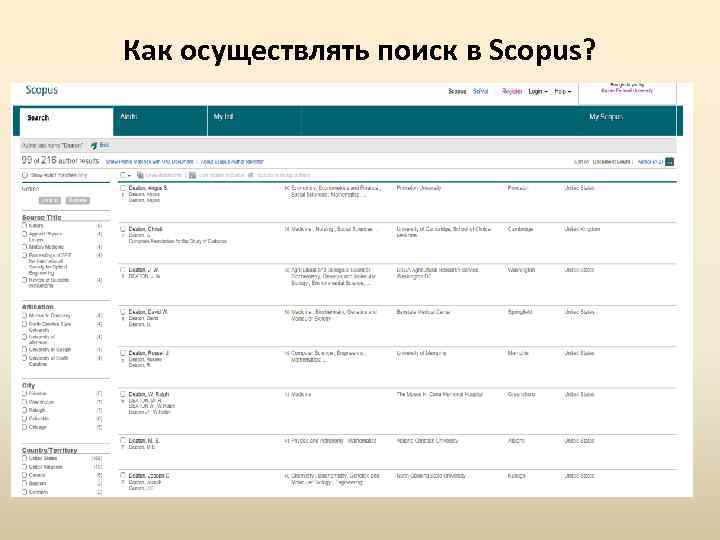Click the Affiliation refine heading

38,307
